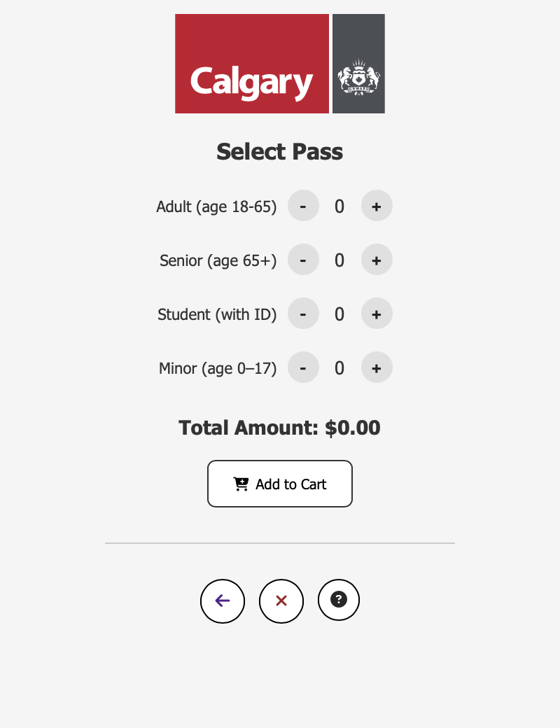
Task: Click the Calgary coat of arms crest
Action: point(358,77)
